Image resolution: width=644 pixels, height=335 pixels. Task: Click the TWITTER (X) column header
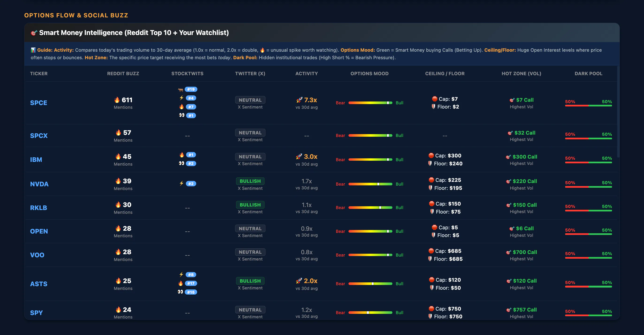click(x=250, y=74)
